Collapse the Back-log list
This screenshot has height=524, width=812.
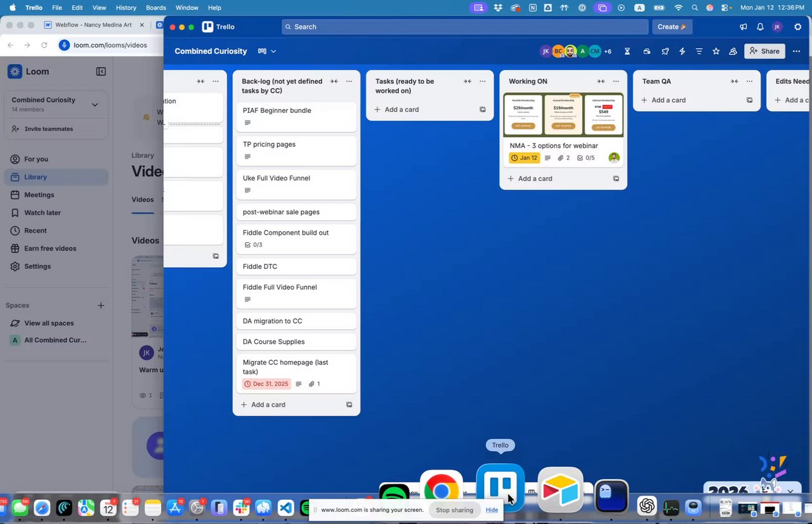(x=334, y=81)
